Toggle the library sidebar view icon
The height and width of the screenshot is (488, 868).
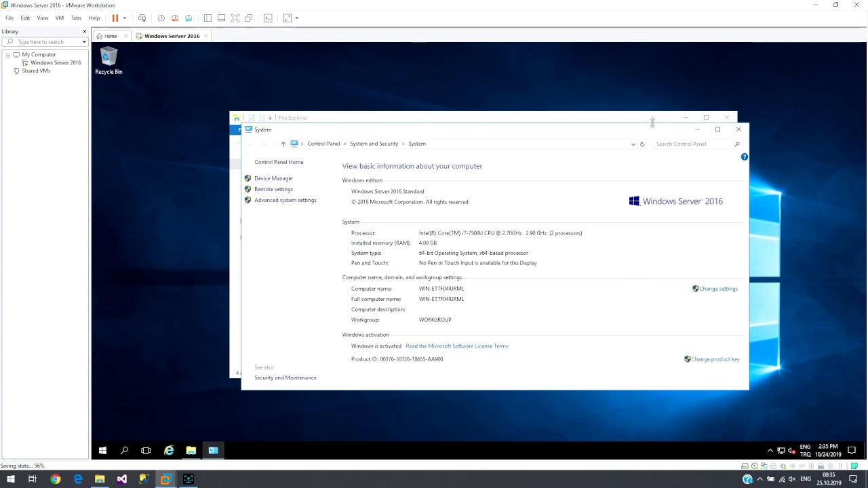(208, 18)
